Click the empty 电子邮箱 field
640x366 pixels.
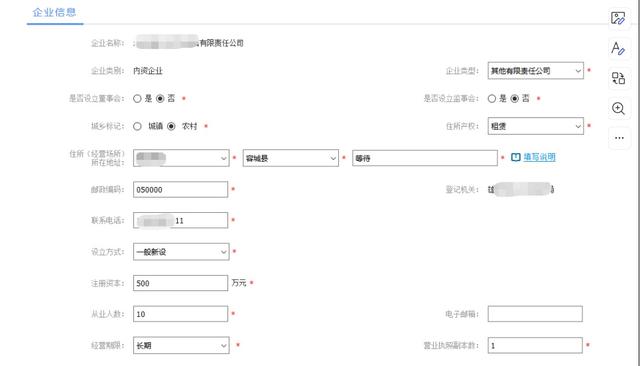(x=535, y=314)
